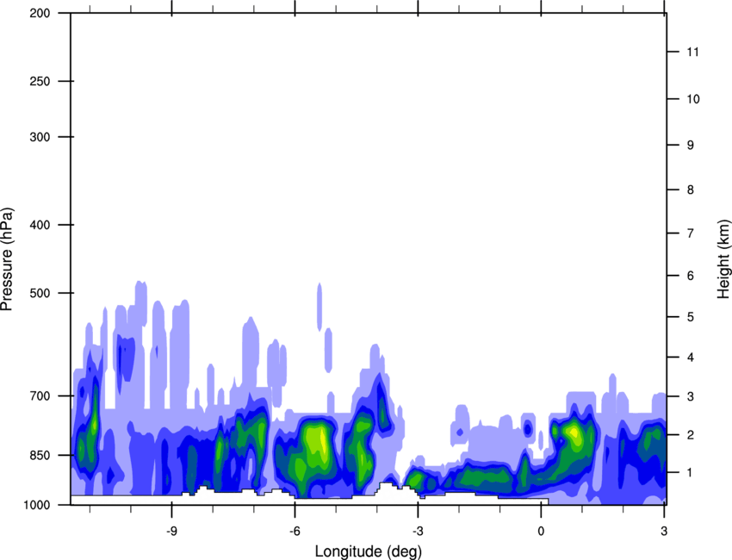Image resolution: width=732 pixels, height=560 pixels.
Task: Click the 400 pressure tick label
Action: tap(40, 225)
